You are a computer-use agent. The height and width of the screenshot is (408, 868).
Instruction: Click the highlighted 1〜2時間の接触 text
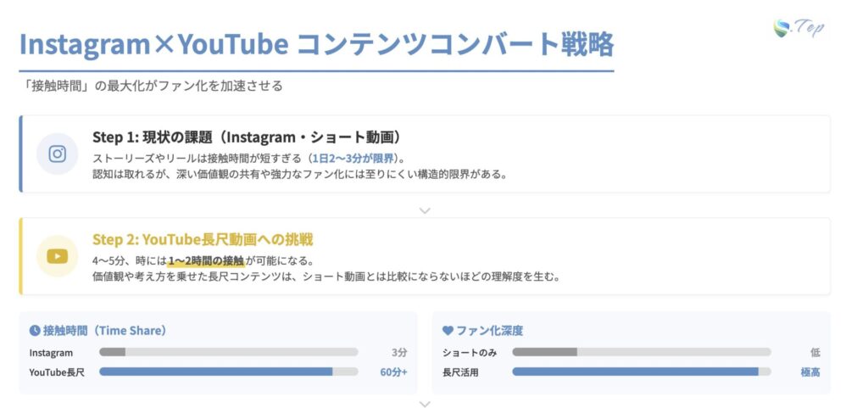pos(206,260)
